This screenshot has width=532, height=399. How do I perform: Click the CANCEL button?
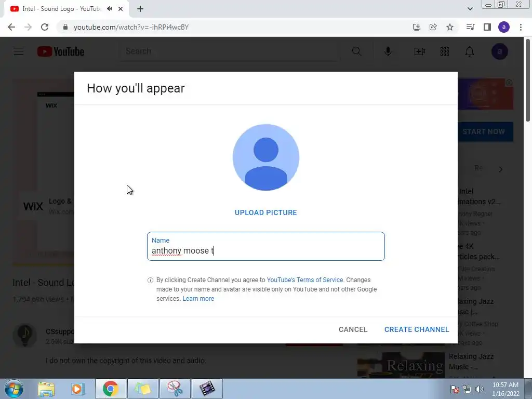tap(353, 329)
